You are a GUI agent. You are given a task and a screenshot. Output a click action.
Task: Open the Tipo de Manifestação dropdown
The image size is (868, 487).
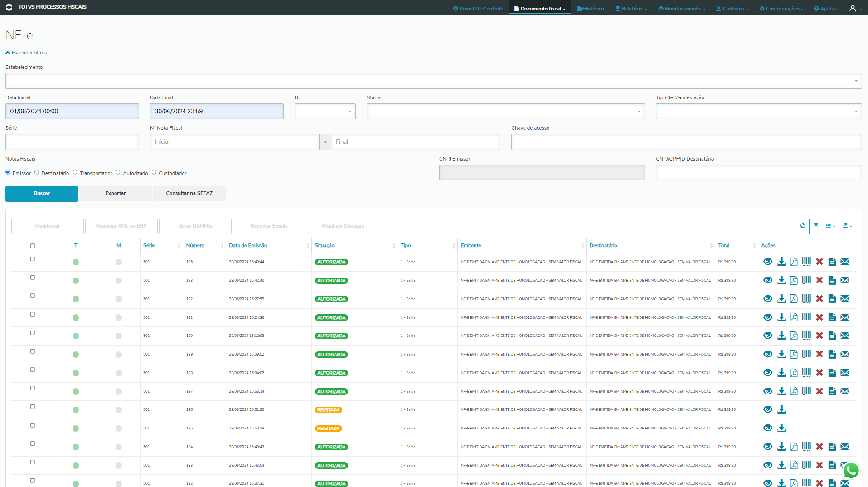click(x=758, y=112)
